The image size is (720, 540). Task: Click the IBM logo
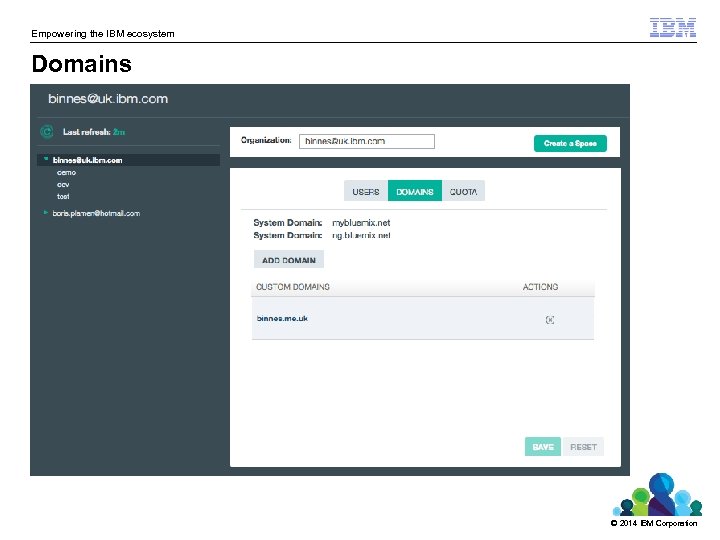673,28
